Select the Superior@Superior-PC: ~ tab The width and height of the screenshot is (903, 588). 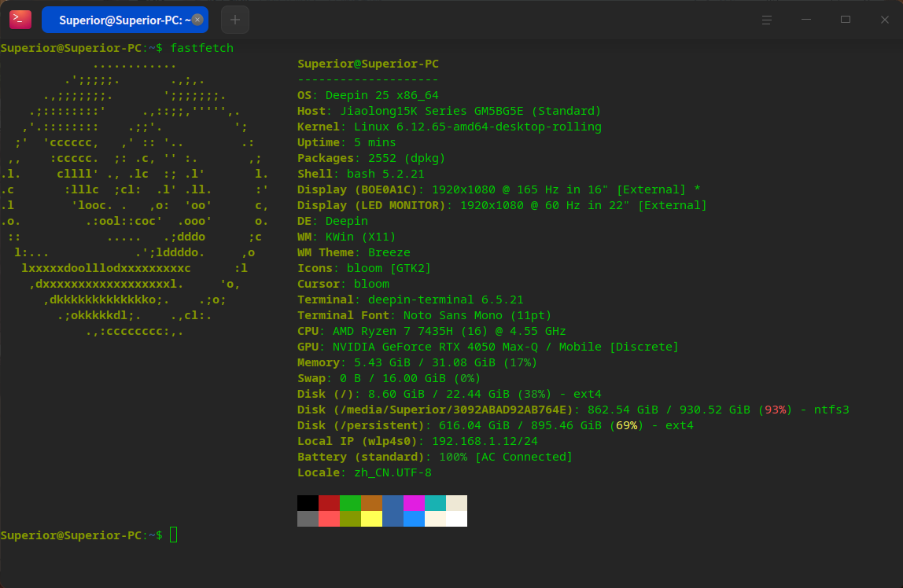pyautogui.click(x=118, y=20)
